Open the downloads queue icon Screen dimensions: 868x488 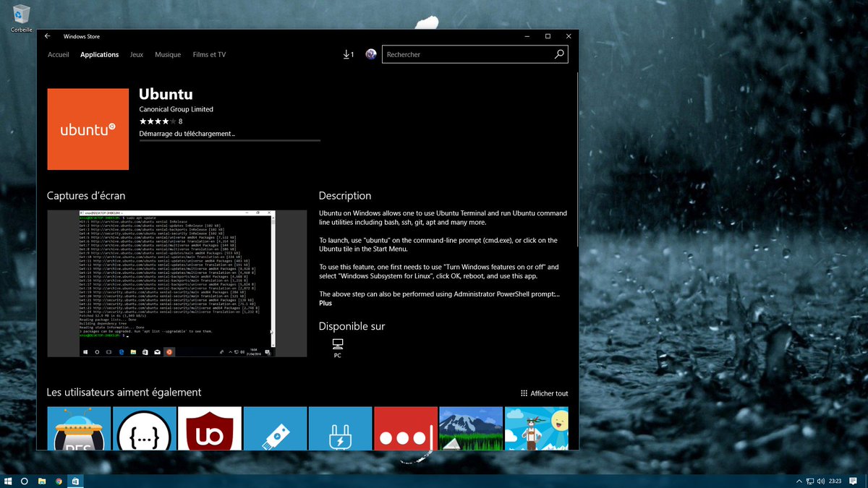click(348, 54)
